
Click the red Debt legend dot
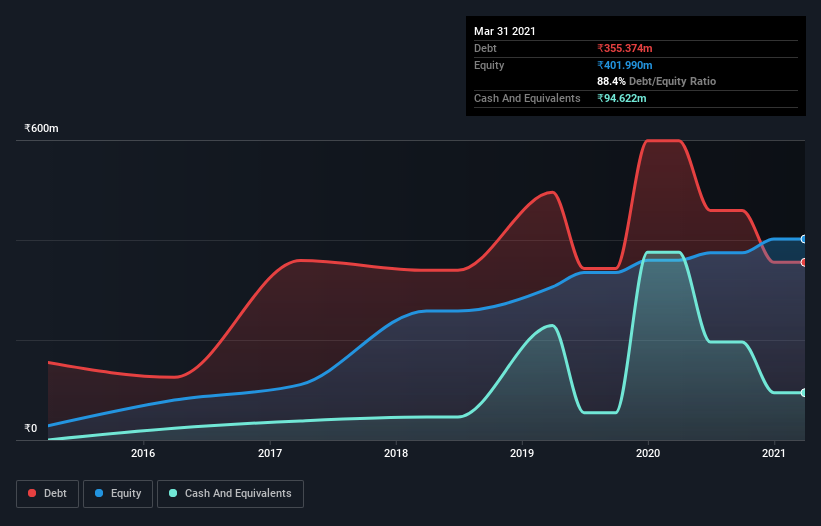point(32,493)
